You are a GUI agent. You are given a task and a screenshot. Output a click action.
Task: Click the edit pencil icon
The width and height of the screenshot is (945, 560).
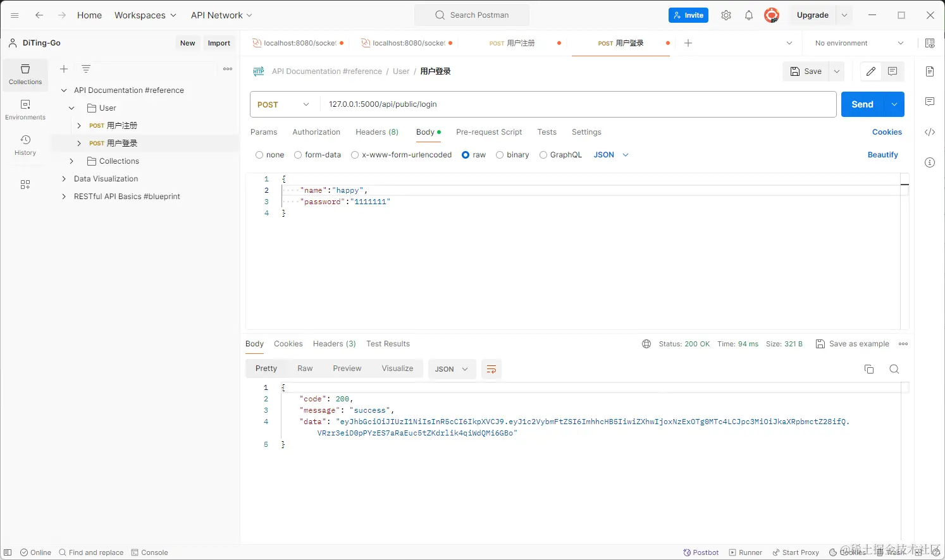[x=871, y=71]
